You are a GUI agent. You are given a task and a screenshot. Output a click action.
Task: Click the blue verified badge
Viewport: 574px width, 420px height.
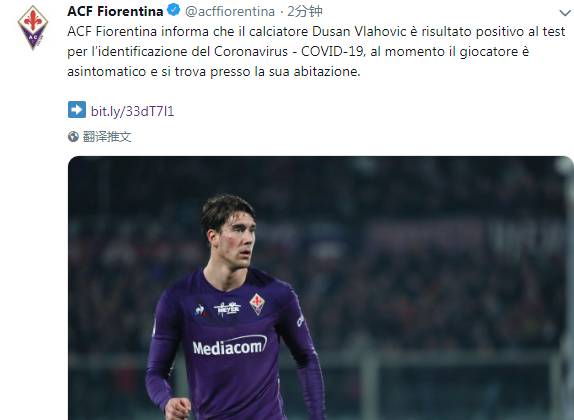174,10
